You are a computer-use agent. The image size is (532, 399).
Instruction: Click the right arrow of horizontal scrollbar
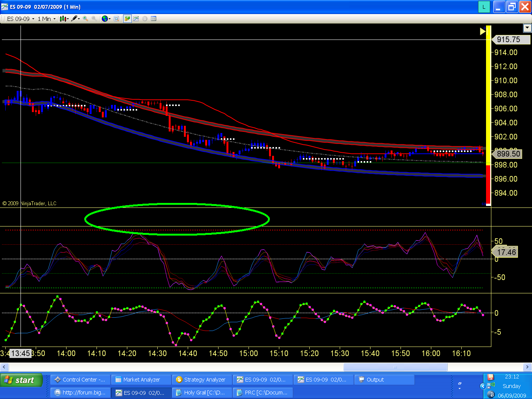(x=527, y=367)
